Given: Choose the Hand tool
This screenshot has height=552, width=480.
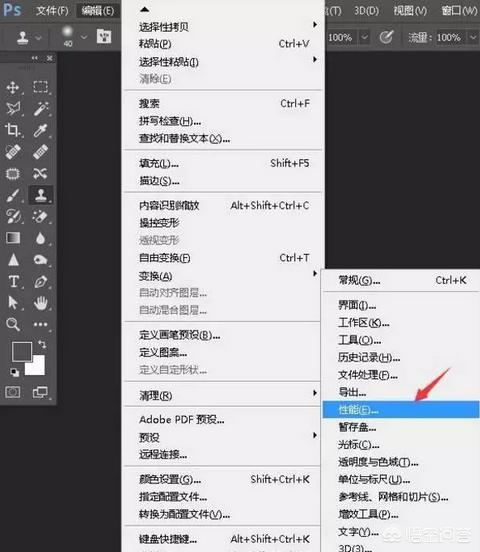Looking at the screenshot, I should [x=41, y=303].
